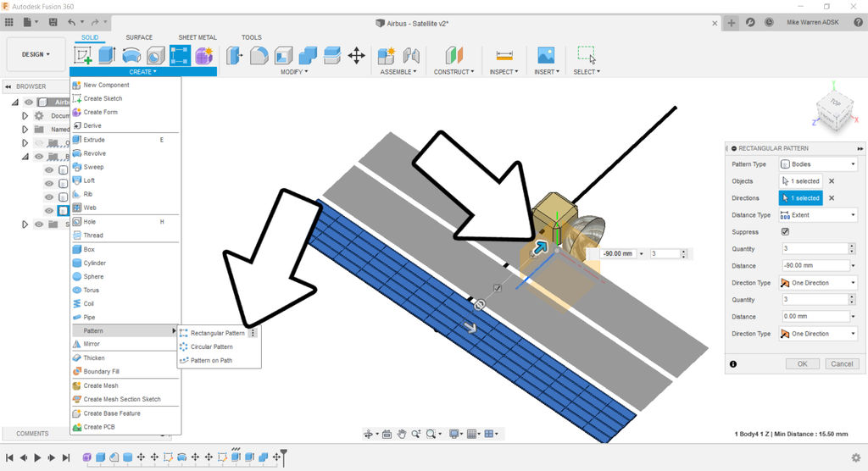This screenshot has width=868, height=471.
Task: Switch to the SHEET METAL tab
Action: [197, 37]
